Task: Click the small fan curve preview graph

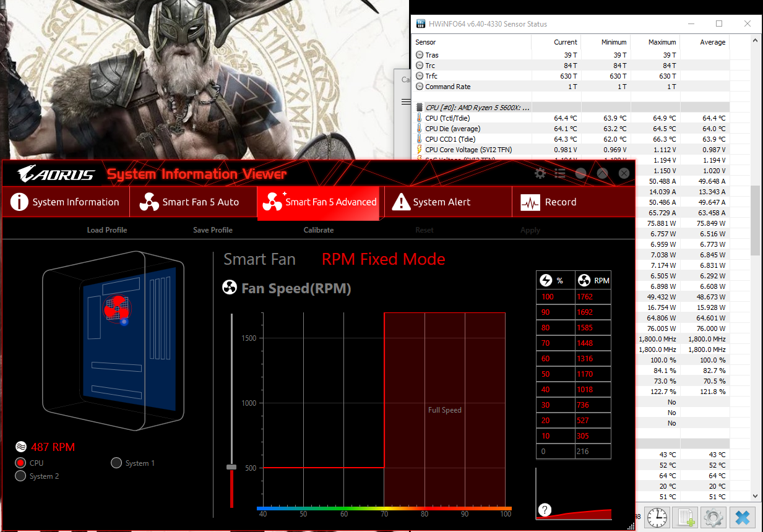Action: click(574, 494)
